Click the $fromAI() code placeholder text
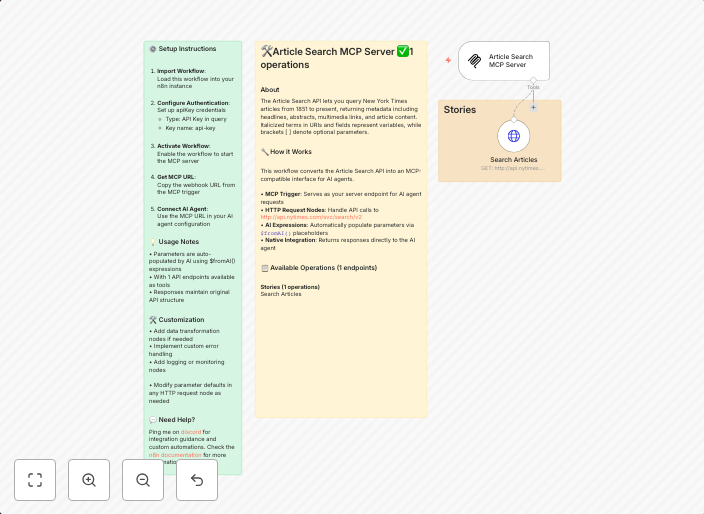704x514 pixels. [276, 233]
